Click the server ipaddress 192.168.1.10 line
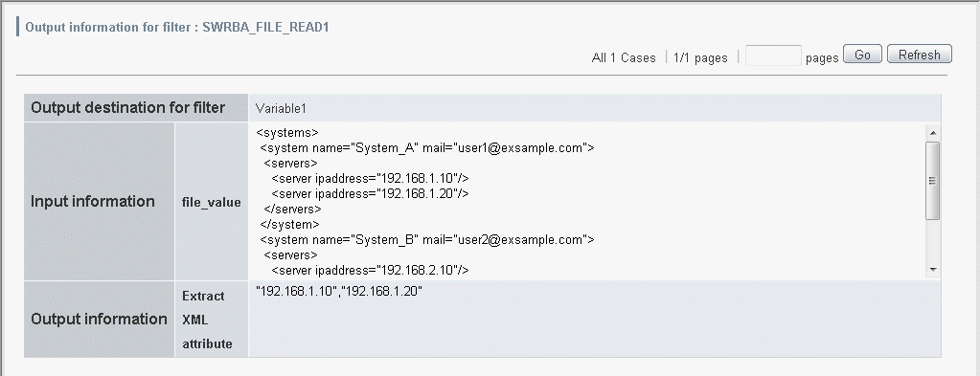Image resolution: width=980 pixels, height=376 pixels. point(370,179)
